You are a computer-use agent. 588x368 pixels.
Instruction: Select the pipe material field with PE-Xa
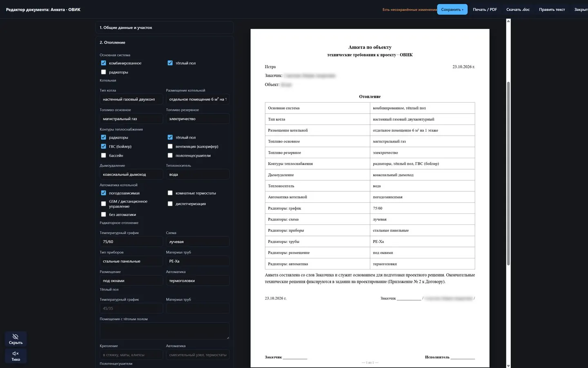[x=198, y=261]
